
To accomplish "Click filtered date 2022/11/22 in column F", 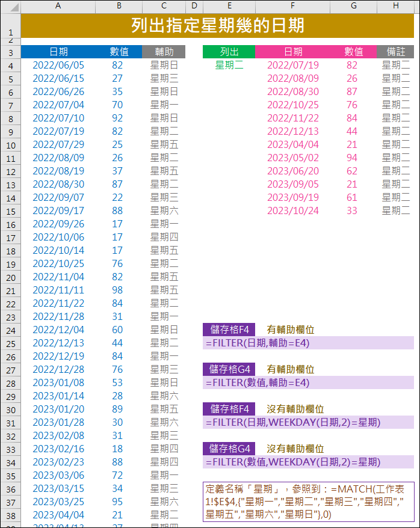I will point(292,118).
